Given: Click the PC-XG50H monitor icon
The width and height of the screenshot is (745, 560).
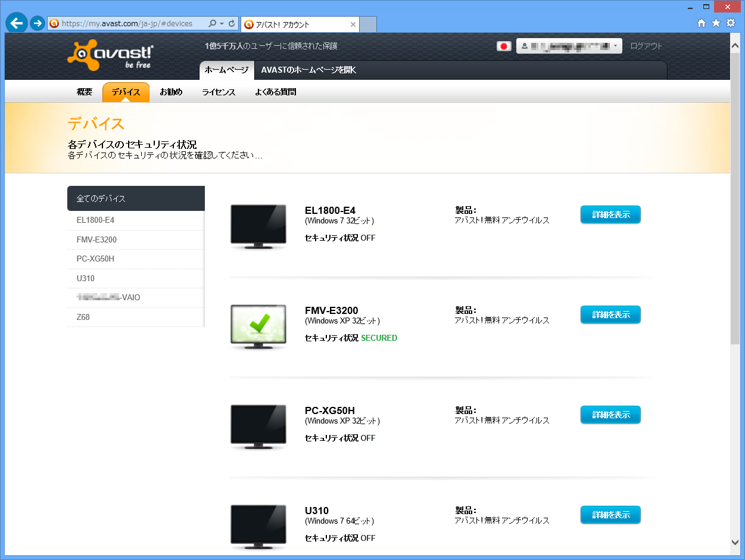Looking at the screenshot, I should click(258, 427).
